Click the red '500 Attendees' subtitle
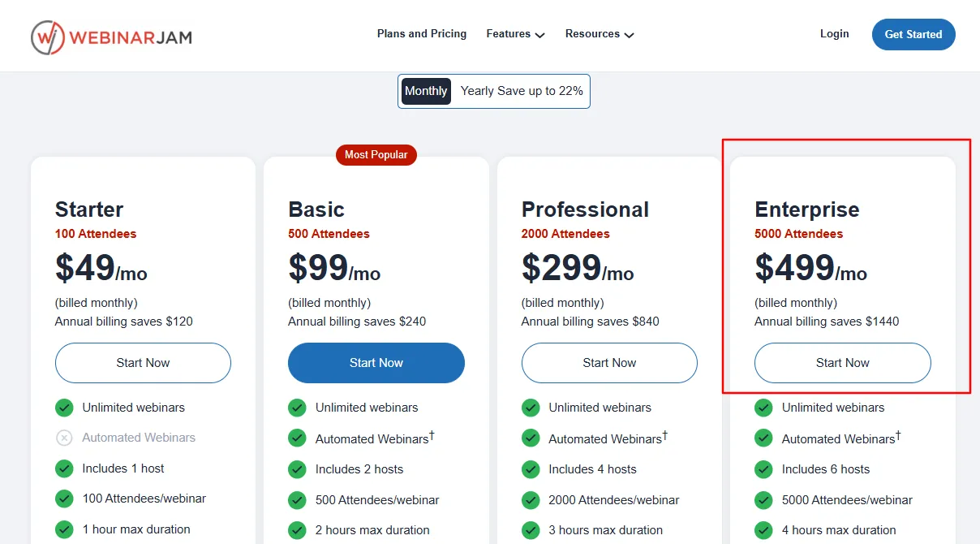The height and width of the screenshot is (544, 980). pyautogui.click(x=329, y=234)
